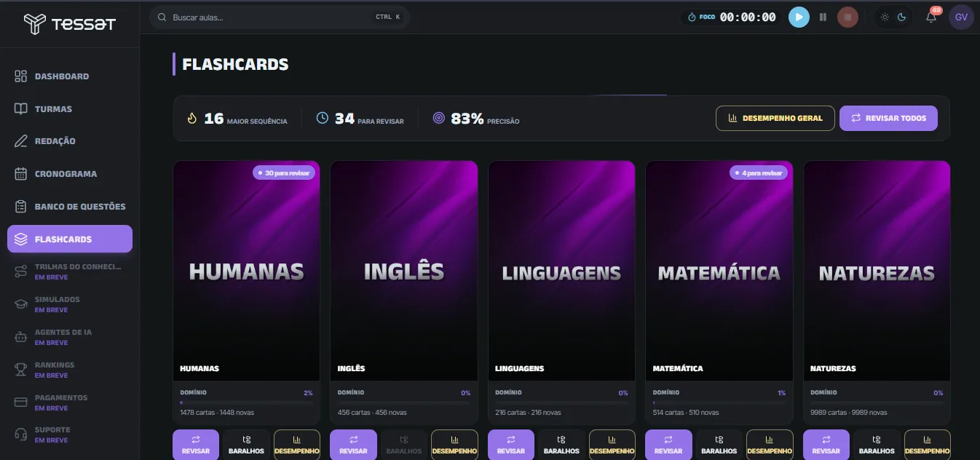Screen dimensions: 980x460
Task: Click the para revisar clock icon
Action: [323, 118]
